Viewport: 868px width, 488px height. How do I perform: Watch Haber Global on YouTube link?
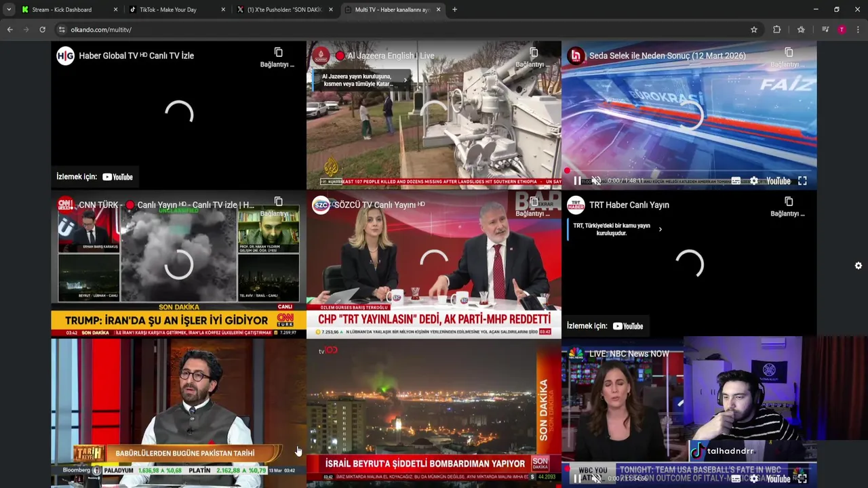pos(95,177)
